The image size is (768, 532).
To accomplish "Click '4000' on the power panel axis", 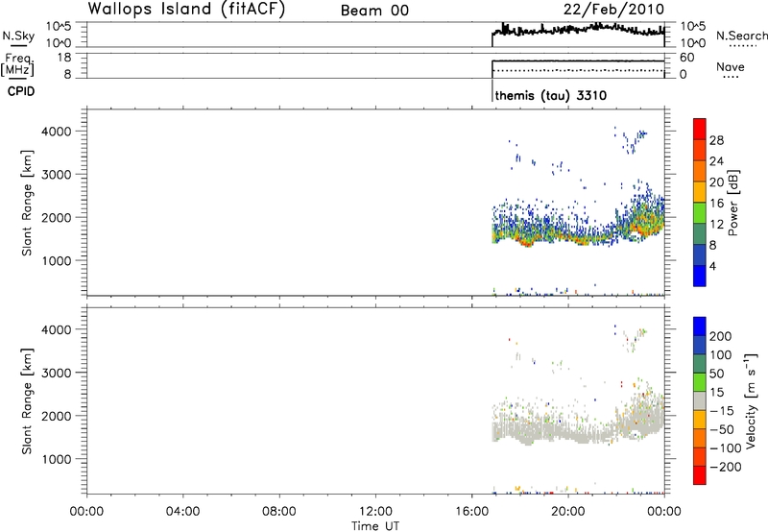I will pos(57,132).
